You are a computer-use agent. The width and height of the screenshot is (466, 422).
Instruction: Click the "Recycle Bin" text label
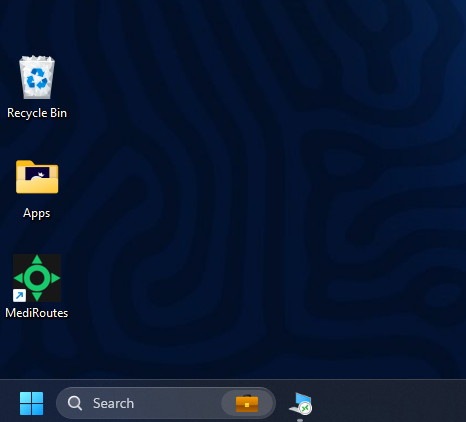click(x=37, y=113)
